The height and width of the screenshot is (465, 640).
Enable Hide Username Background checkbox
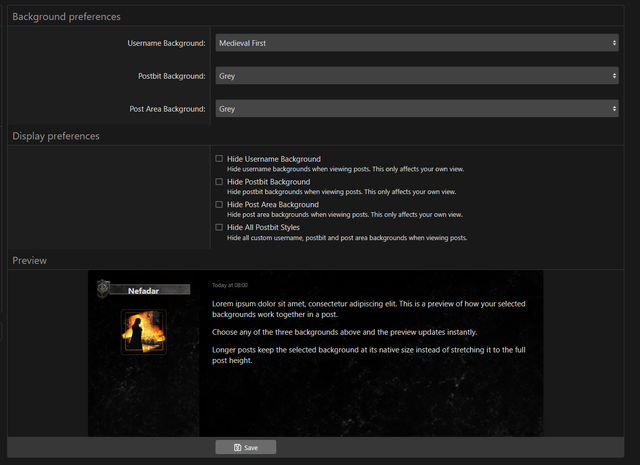coord(219,158)
